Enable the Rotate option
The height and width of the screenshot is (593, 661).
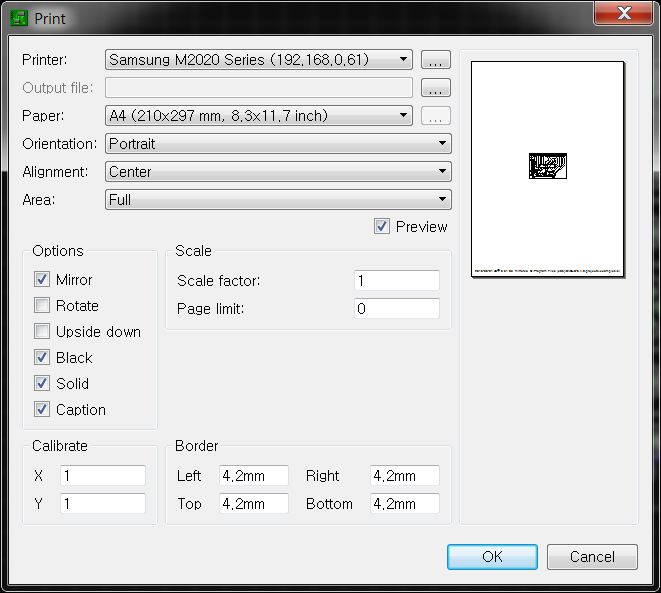pyautogui.click(x=42, y=305)
